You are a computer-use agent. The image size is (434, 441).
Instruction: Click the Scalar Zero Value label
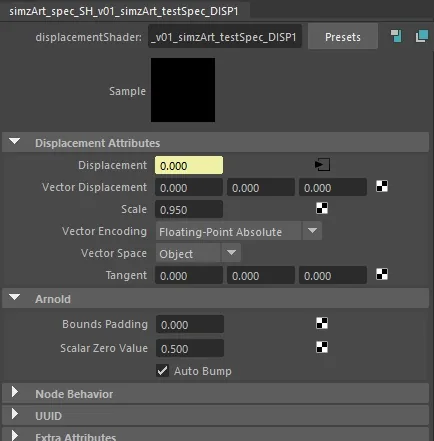pos(104,348)
